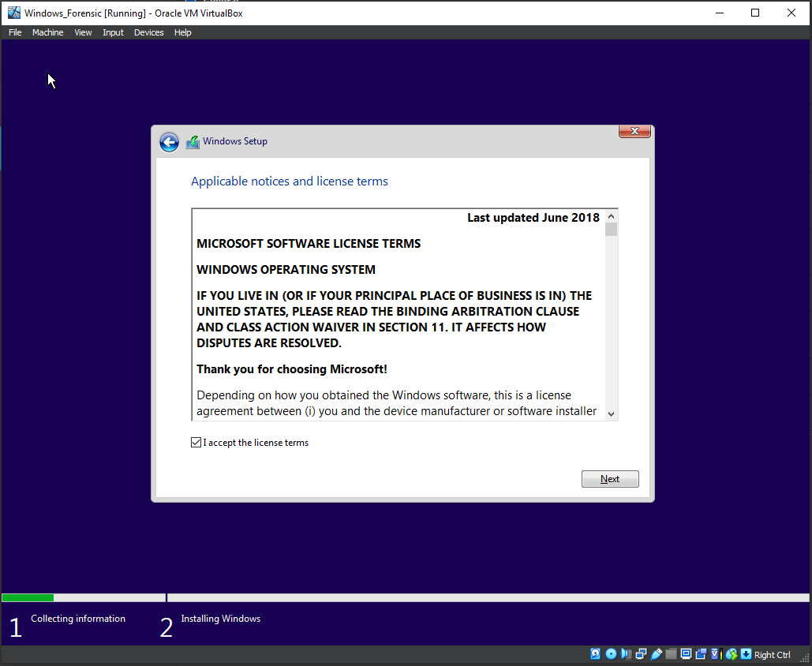812x666 pixels.
Task: Open the Input menu
Action: tap(113, 32)
